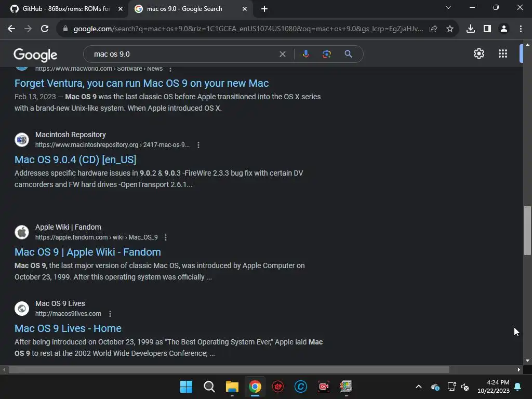
Task: Click the red gear taskbar app icon
Action: (278, 387)
